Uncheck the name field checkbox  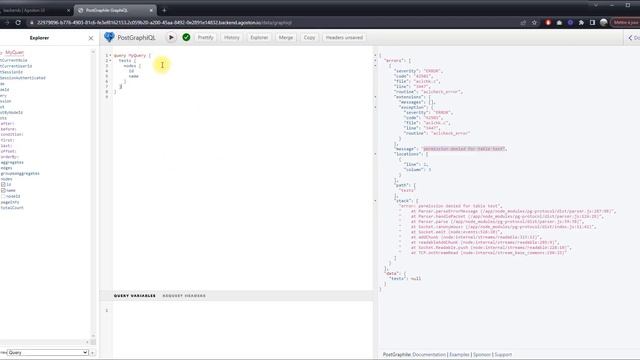3,190
